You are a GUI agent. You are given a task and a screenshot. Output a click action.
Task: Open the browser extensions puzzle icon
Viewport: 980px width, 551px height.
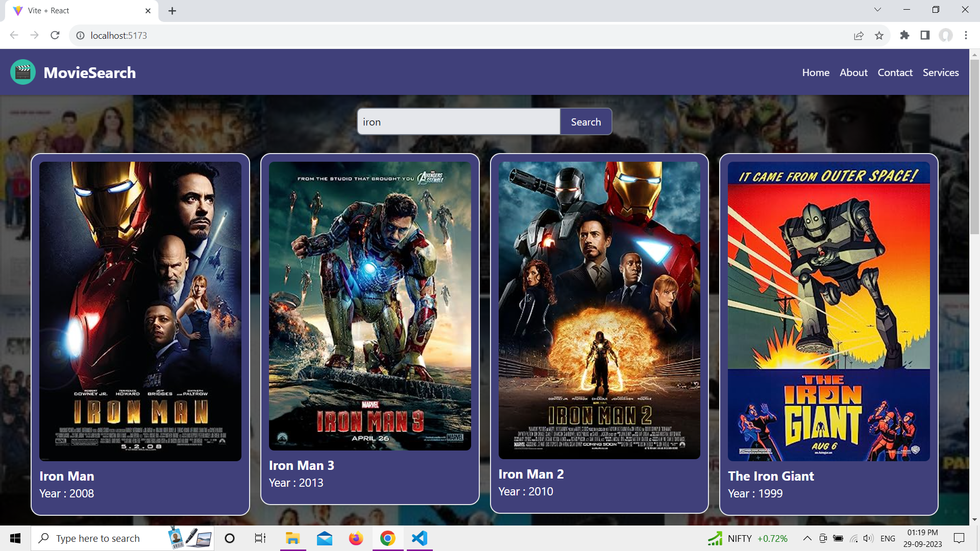[904, 35]
